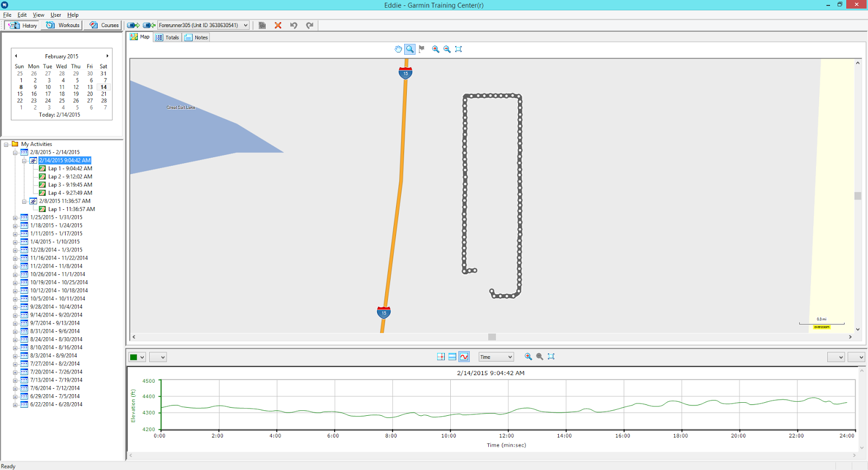
Task: Zoom out on the map
Action: (447, 49)
